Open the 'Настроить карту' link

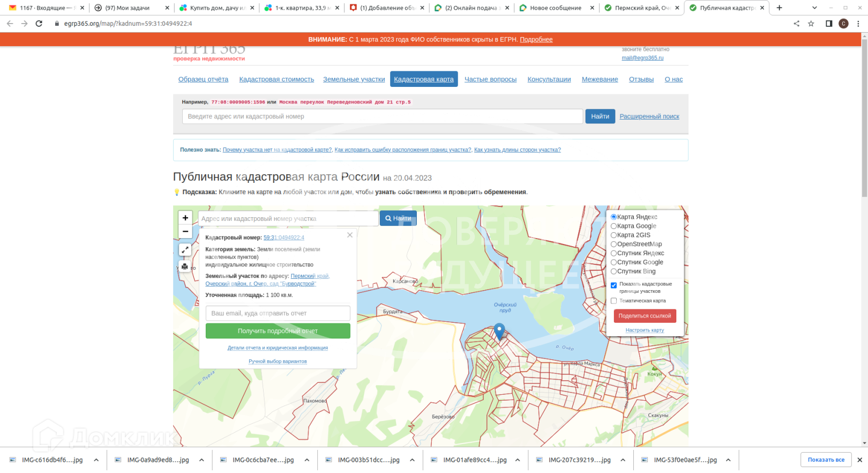tap(645, 330)
